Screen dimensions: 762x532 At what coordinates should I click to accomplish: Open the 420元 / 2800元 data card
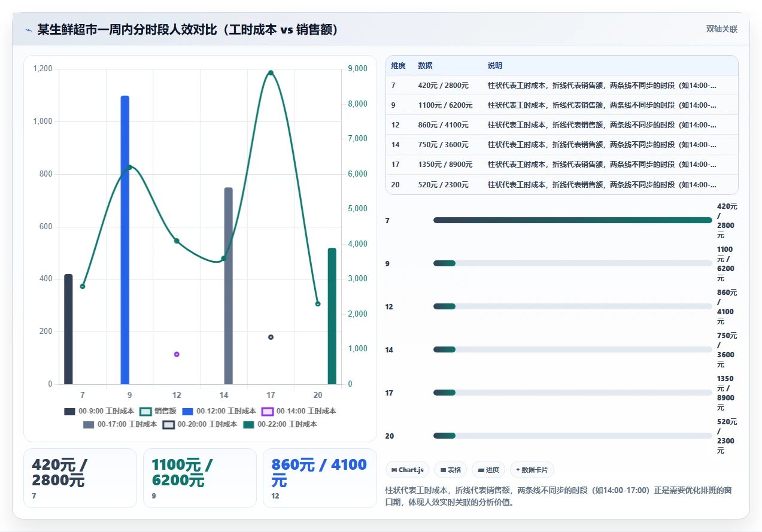coord(80,478)
